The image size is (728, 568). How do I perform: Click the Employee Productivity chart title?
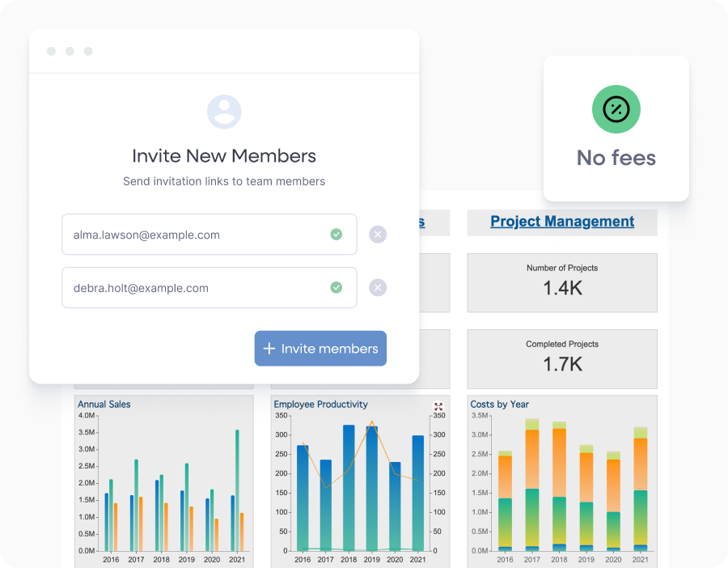tap(320, 404)
